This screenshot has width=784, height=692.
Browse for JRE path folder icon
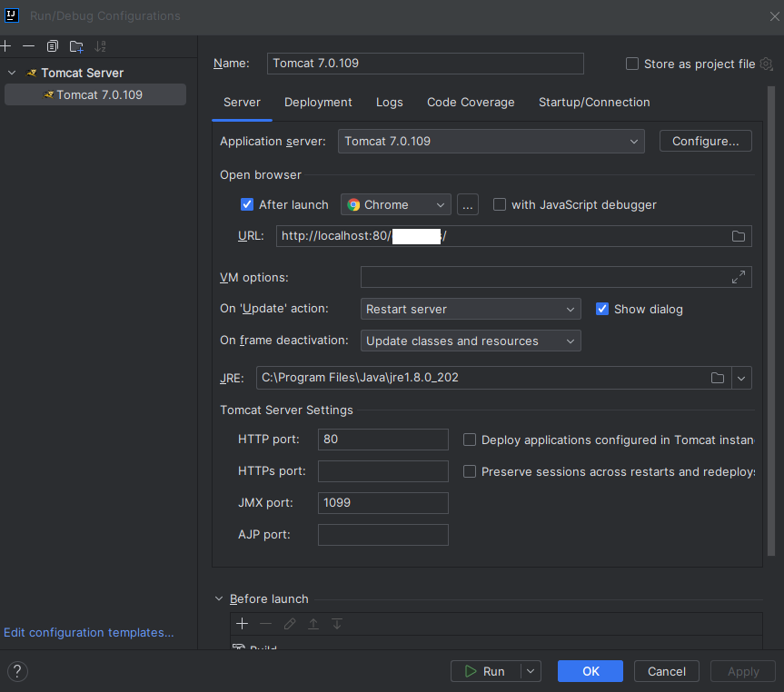(718, 378)
